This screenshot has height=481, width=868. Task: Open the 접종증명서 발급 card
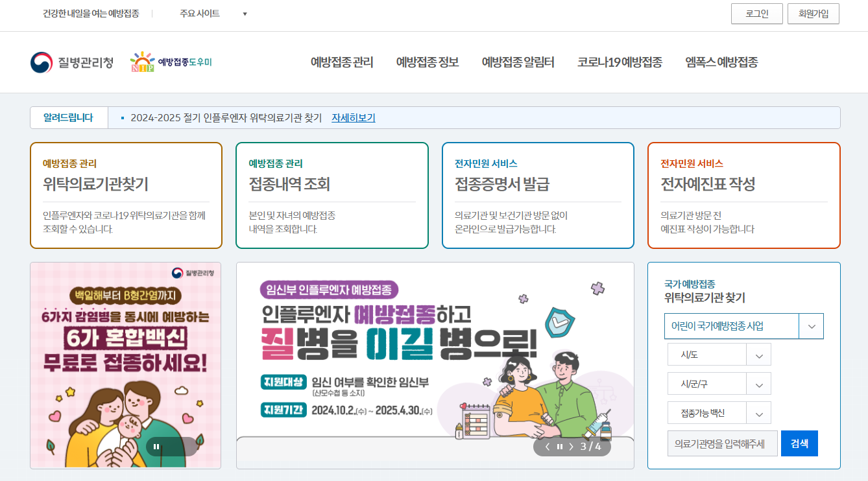click(x=538, y=195)
